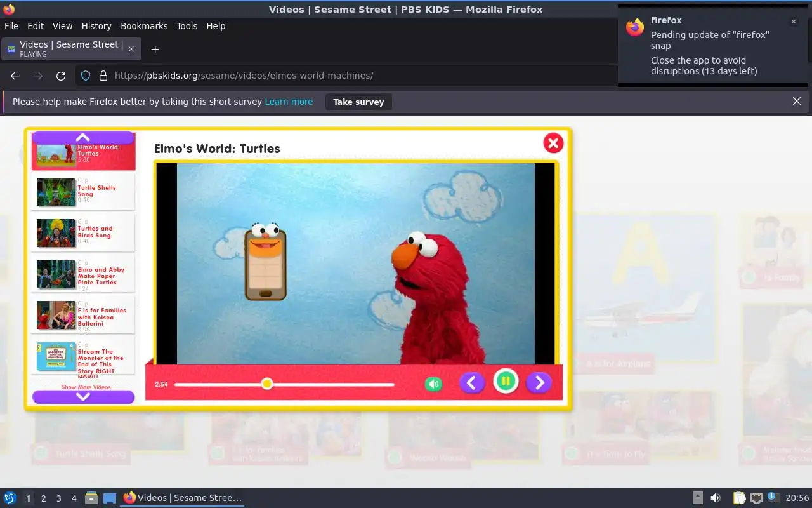Click Show More Videos link
This screenshot has height=508, width=812.
[x=86, y=387]
